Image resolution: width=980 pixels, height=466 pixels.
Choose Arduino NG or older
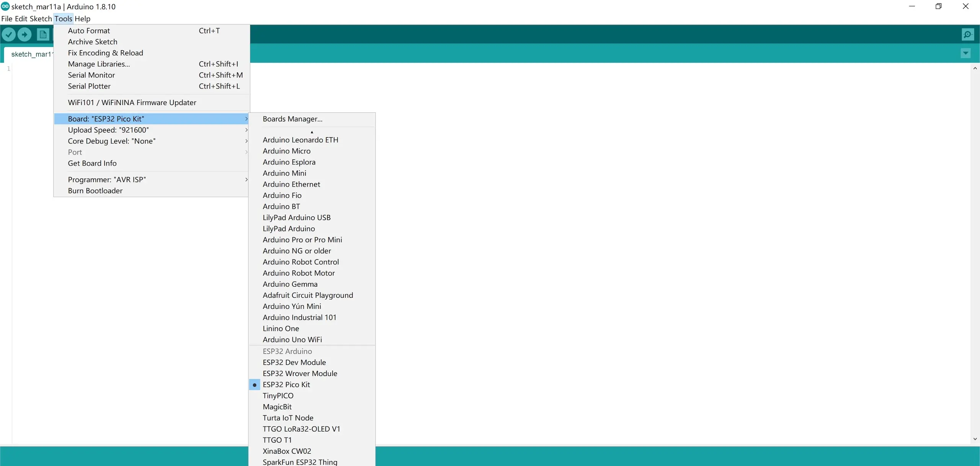pos(312,251)
